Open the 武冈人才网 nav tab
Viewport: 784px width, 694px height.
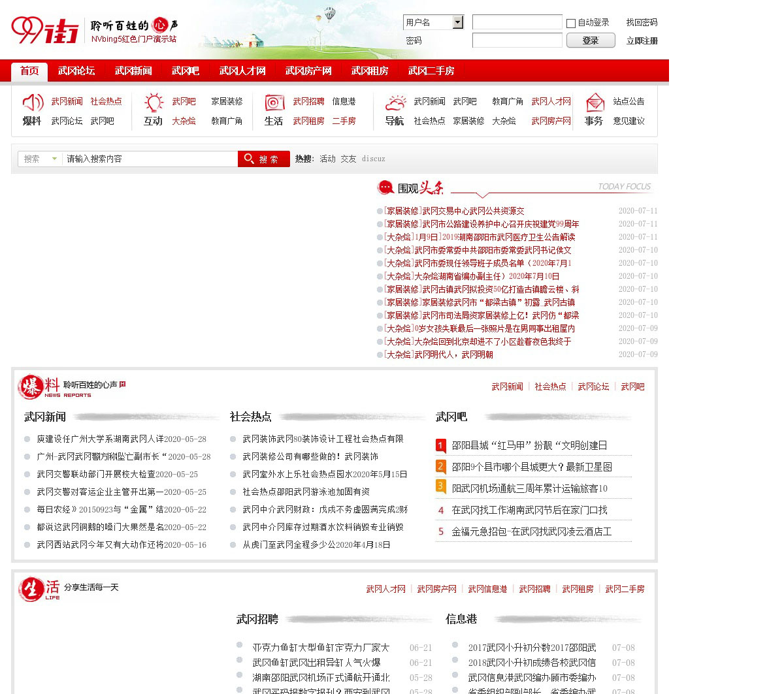pyautogui.click(x=242, y=71)
